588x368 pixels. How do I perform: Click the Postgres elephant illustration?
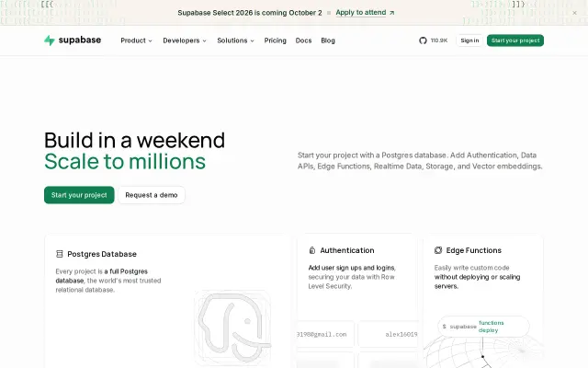(x=232, y=328)
